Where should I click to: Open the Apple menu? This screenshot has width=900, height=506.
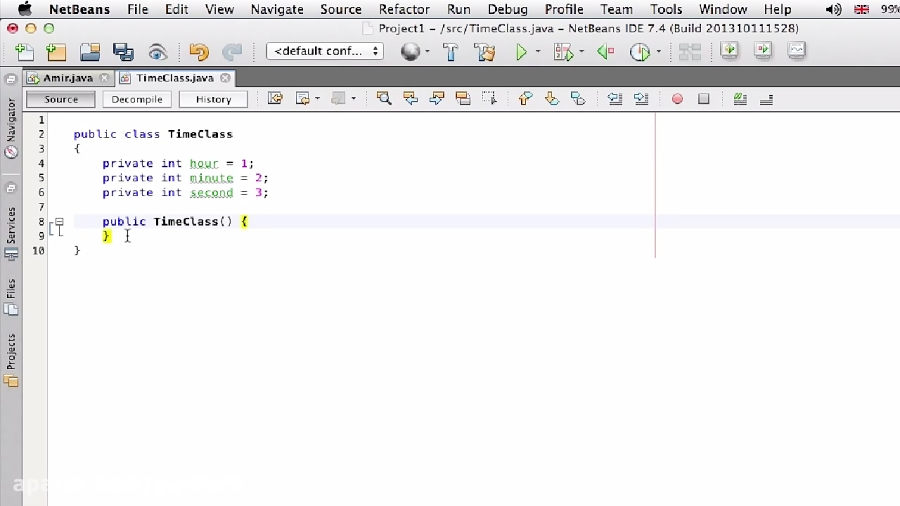point(25,9)
